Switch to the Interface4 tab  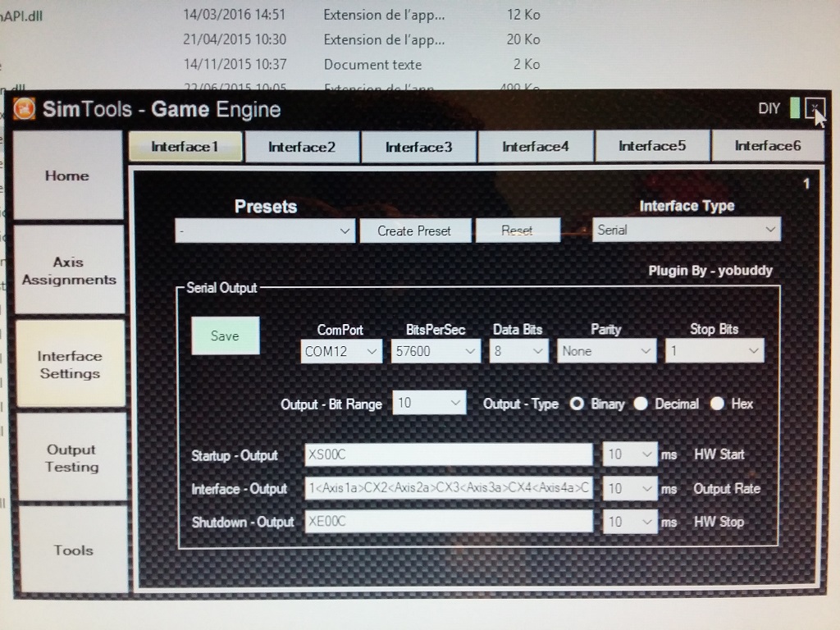[535, 146]
